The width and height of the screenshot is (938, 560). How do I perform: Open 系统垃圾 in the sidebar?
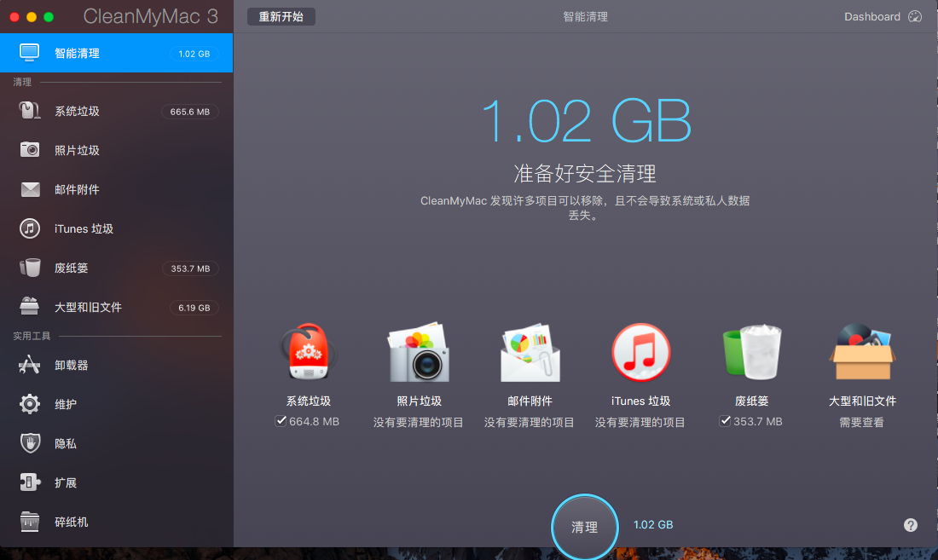77,111
